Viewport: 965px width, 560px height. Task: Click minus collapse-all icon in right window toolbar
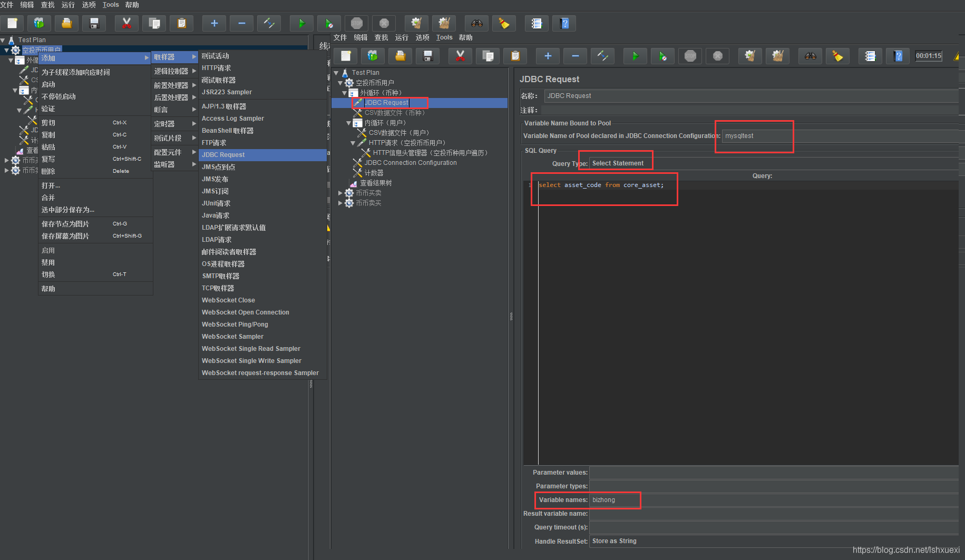pyautogui.click(x=576, y=56)
